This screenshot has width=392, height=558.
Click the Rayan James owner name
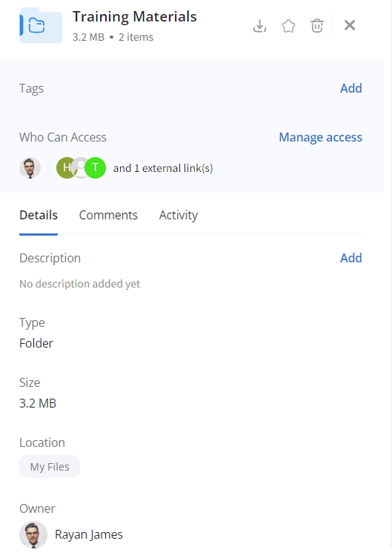[x=89, y=534]
